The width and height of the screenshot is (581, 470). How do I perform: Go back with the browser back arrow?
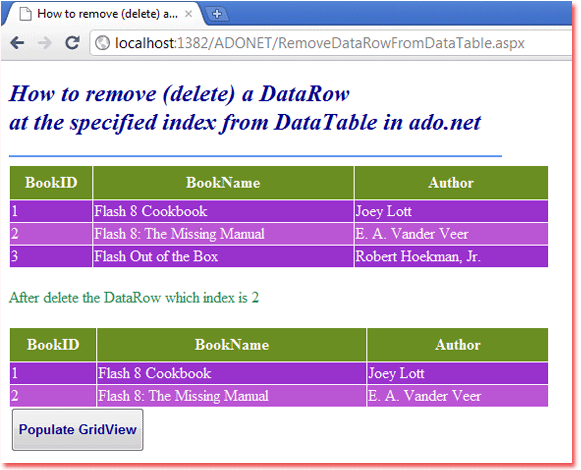click(17, 43)
